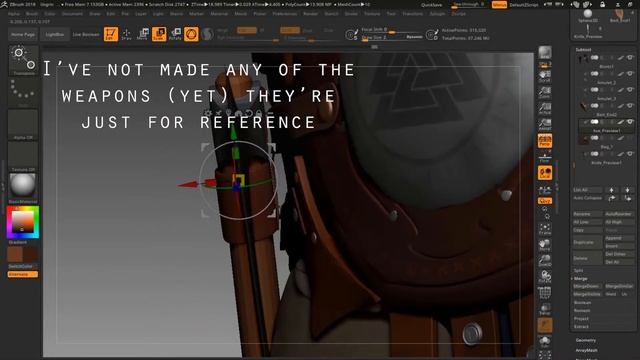The width and height of the screenshot is (640, 360).
Task: Click the QuickSave button
Action: point(432,5)
